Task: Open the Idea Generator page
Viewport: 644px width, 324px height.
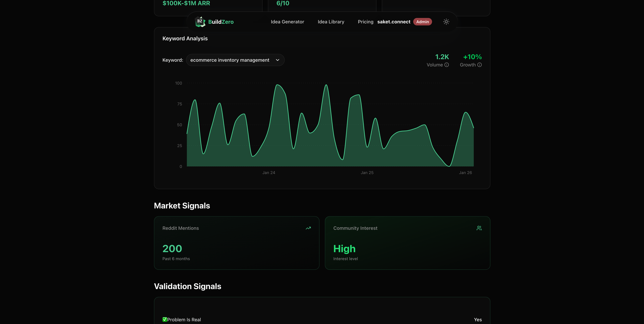Action: click(x=288, y=22)
